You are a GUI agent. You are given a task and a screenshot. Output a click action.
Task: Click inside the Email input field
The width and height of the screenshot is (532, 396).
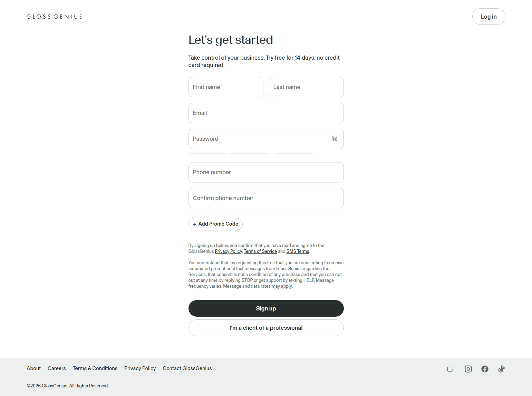266,113
